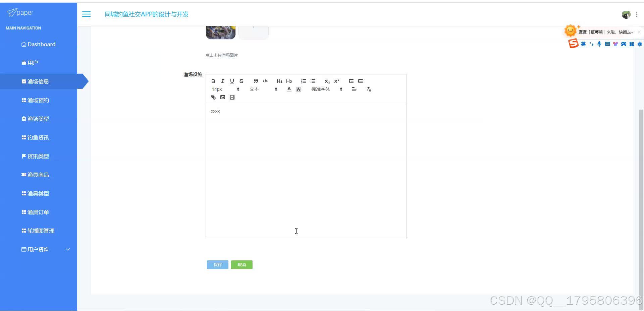Create a bulleted list
644x311 pixels.
pos(313,81)
